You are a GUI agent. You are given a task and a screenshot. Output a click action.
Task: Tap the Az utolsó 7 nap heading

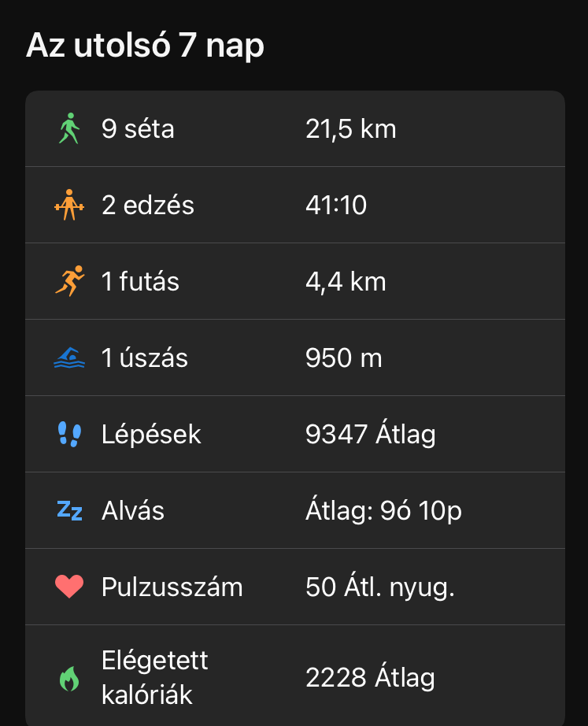pyautogui.click(x=146, y=46)
